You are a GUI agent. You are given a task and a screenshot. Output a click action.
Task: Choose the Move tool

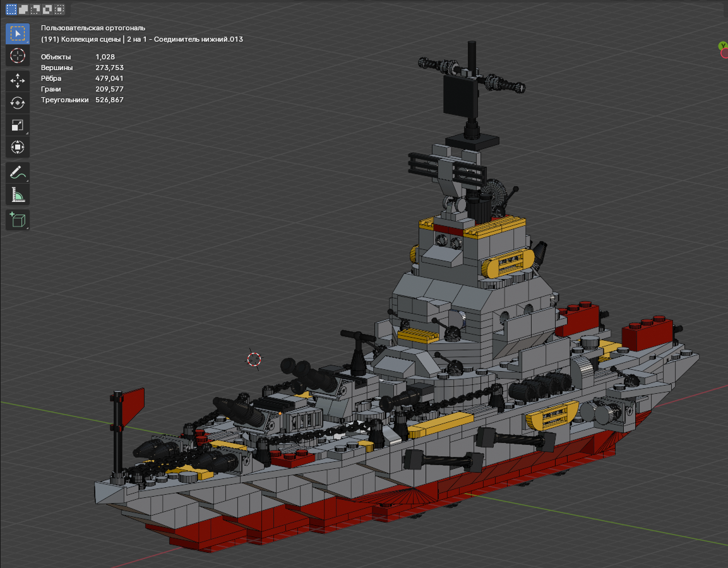18,81
